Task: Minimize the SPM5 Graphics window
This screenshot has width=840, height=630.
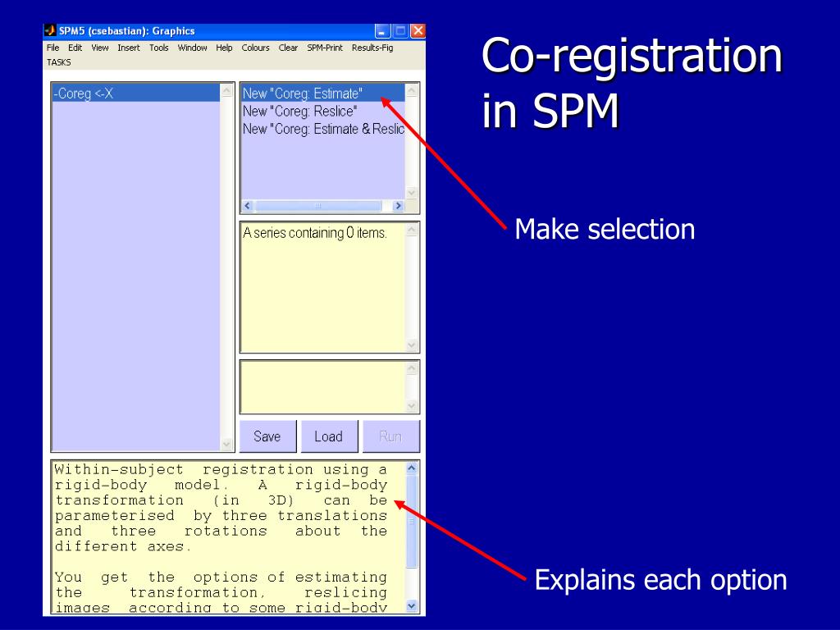Action: point(382,31)
